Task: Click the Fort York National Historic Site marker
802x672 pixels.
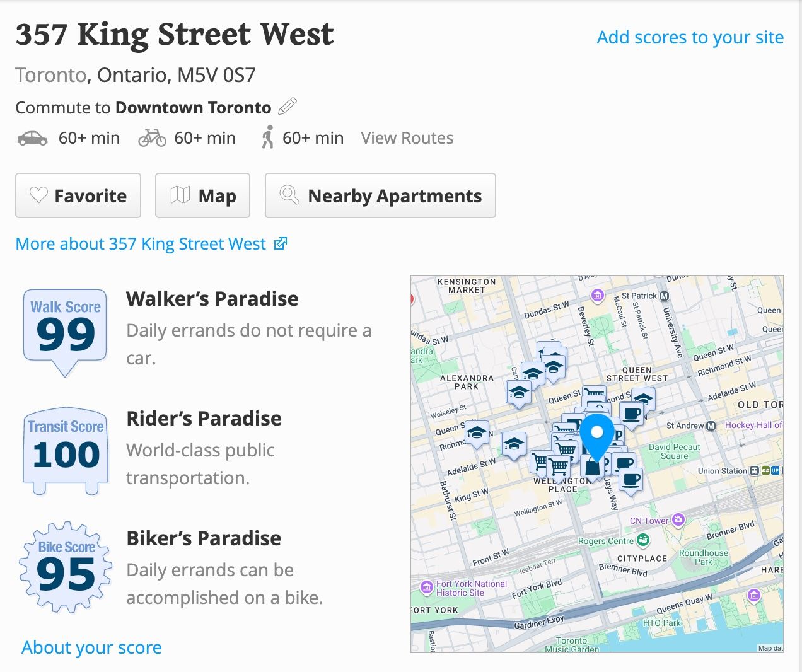Action: 426,588
